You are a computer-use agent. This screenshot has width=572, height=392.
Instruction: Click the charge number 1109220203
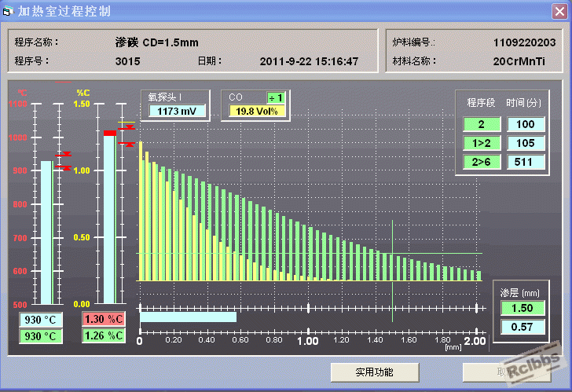coord(524,42)
